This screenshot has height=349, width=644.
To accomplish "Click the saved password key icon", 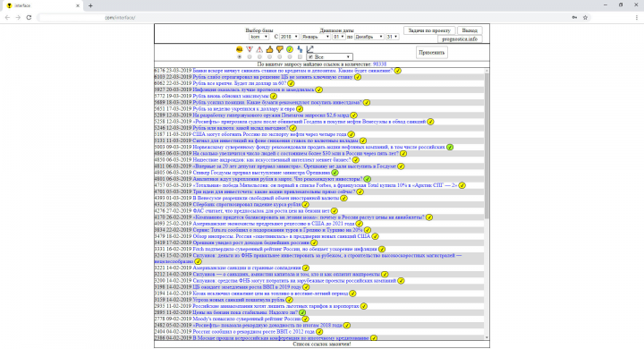I will 574,18.
